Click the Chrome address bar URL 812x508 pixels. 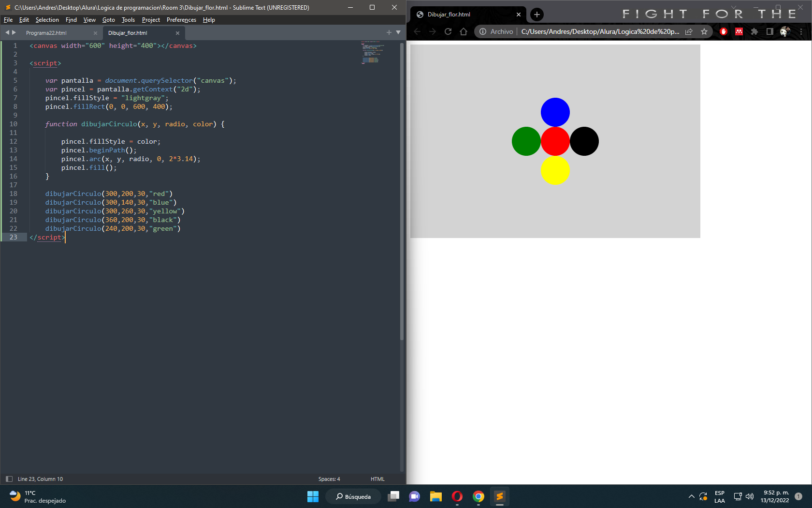(600, 31)
